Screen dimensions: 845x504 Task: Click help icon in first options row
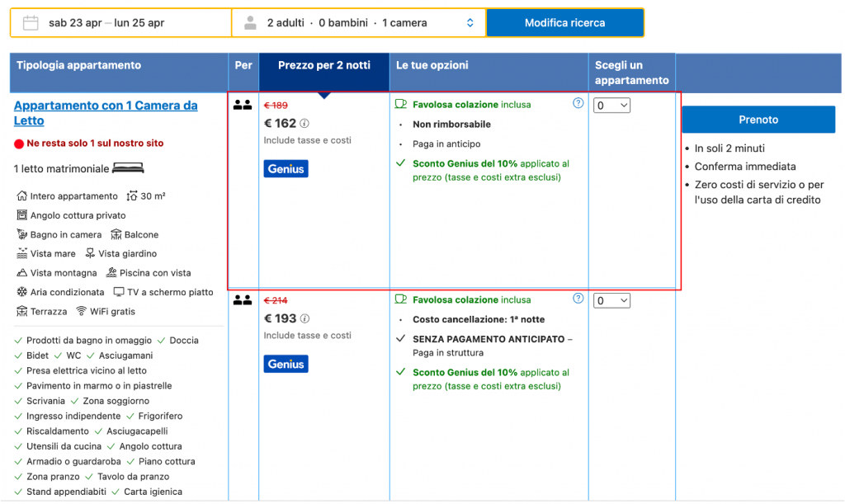click(578, 104)
